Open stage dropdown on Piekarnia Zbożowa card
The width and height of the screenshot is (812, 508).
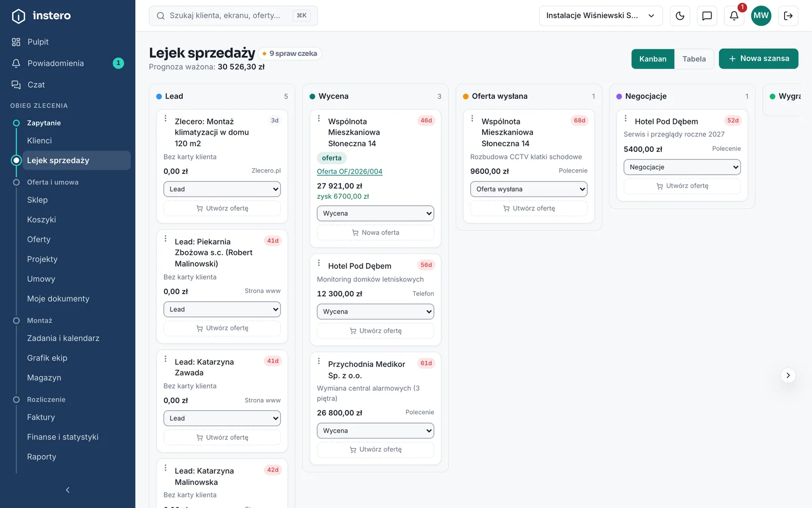[x=222, y=309]
